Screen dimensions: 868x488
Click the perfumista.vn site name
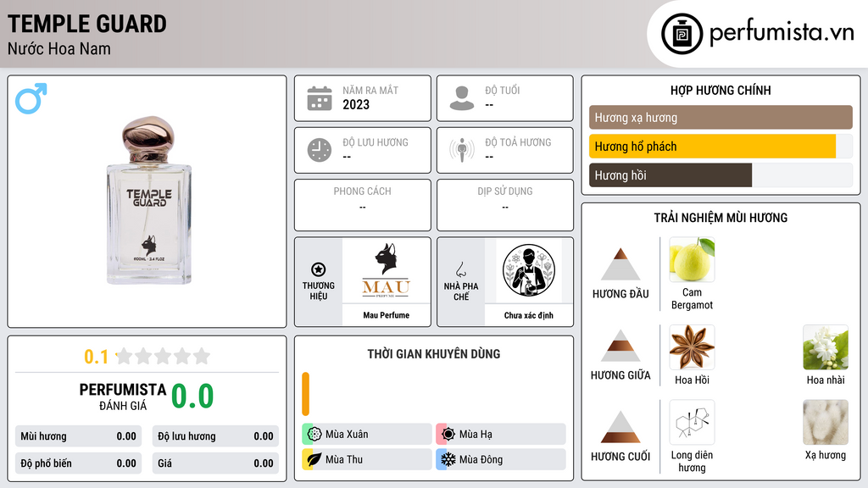[782, 33]
